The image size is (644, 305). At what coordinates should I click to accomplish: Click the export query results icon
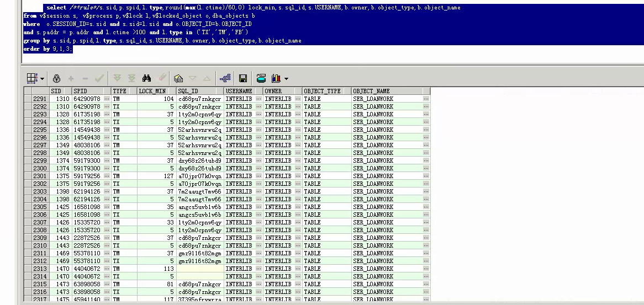[x=261, y=78]
